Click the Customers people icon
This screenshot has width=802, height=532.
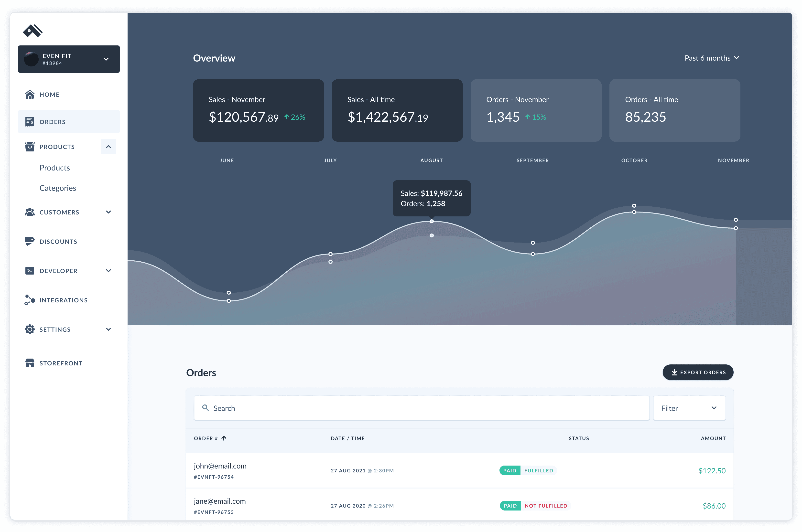click(x=30, y=212)
